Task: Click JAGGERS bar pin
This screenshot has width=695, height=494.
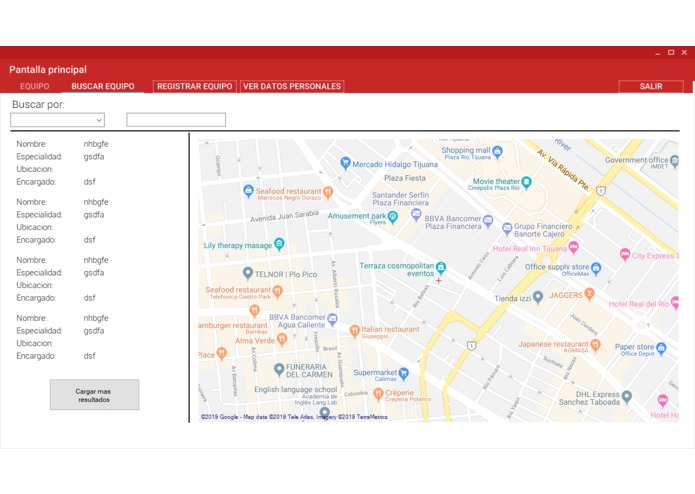Action: click(x=589, y=293)
